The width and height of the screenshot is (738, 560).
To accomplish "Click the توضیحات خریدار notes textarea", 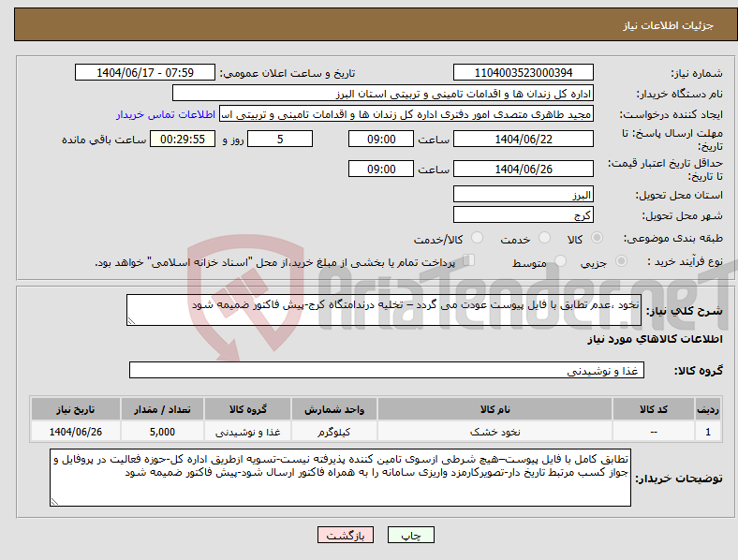I will pyautogui.click(x=340, y=478).
